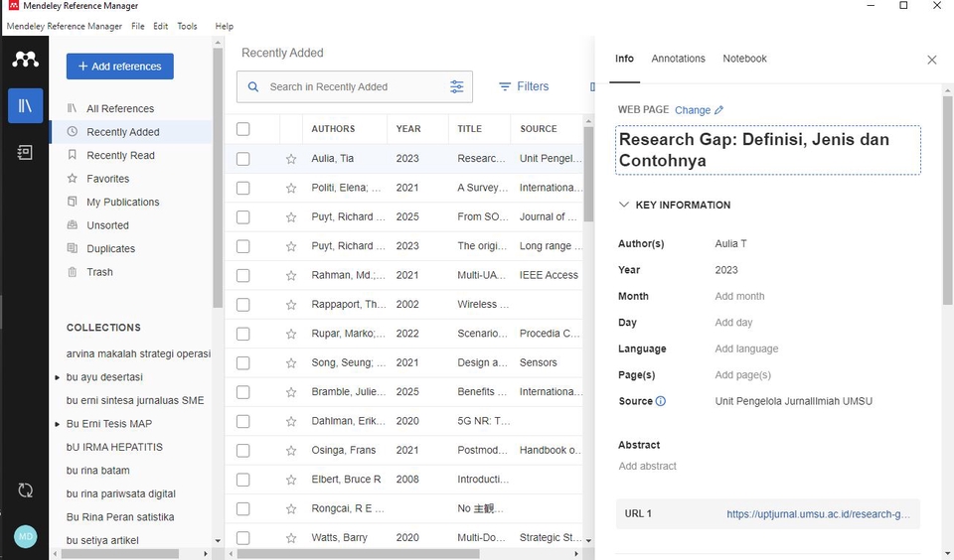This screenshot has height=560, width=954.
Task: Click the Add references button
Action: [120, 67]
